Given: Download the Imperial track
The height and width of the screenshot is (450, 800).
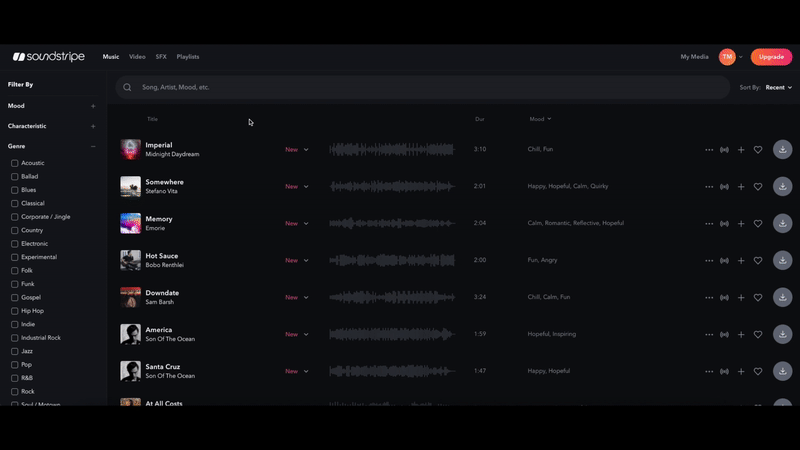Looking at the screenshot, I should click(782, 149).
